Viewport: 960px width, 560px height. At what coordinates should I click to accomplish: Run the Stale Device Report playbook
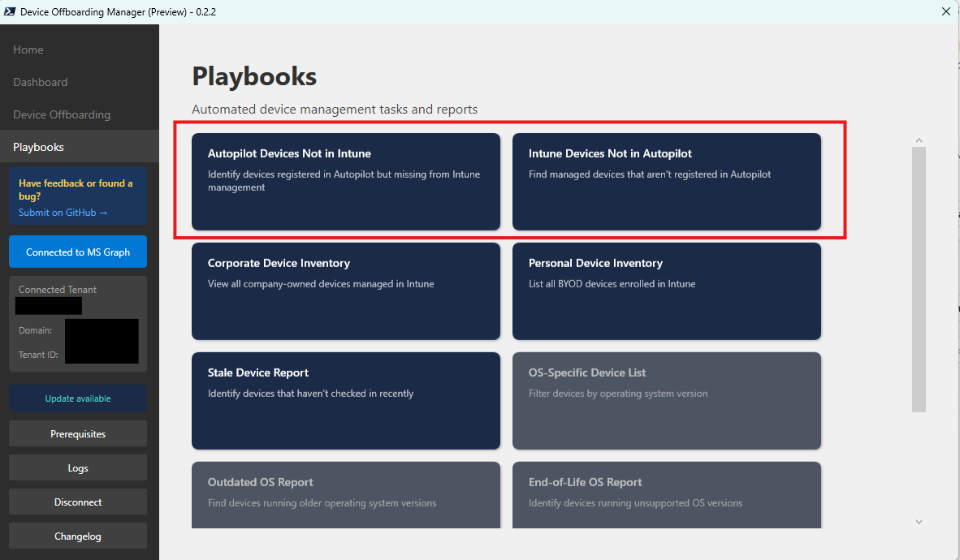point(345,401)
